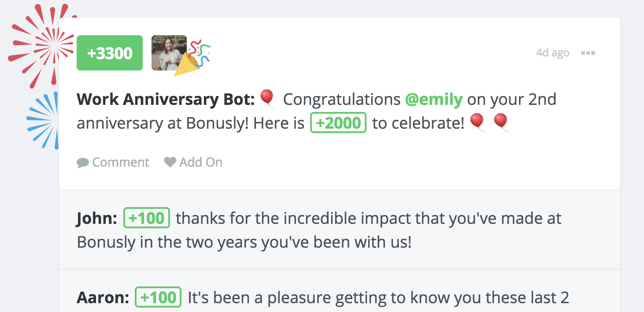
Task: Click the balloon after Work Anniversary Bot
Action: pos(267,98)
